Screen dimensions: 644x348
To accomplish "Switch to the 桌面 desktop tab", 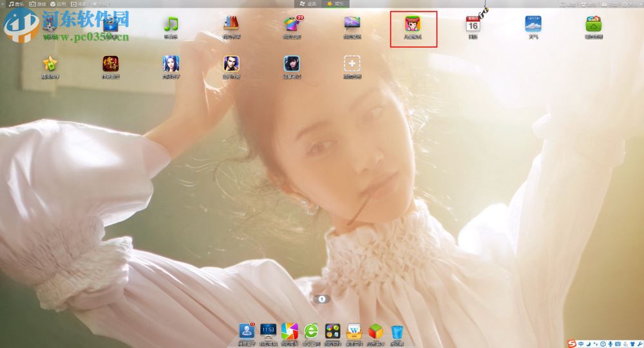I will coord(308,4).
